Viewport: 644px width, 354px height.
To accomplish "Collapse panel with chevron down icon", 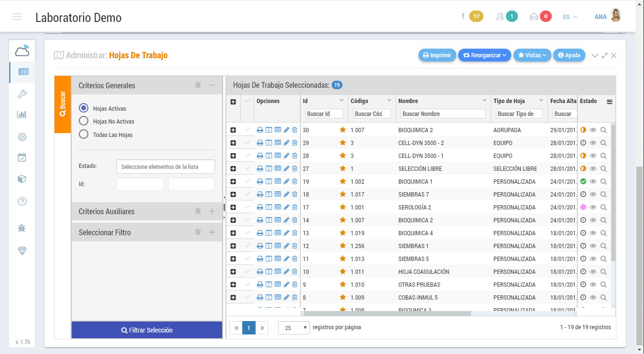I will (595, 56).
